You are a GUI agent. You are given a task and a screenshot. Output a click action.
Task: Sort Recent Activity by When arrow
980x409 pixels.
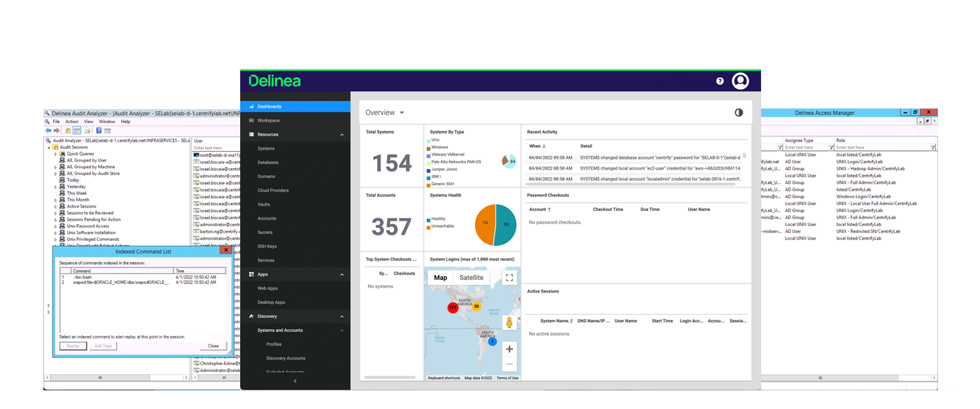[544, 146]
